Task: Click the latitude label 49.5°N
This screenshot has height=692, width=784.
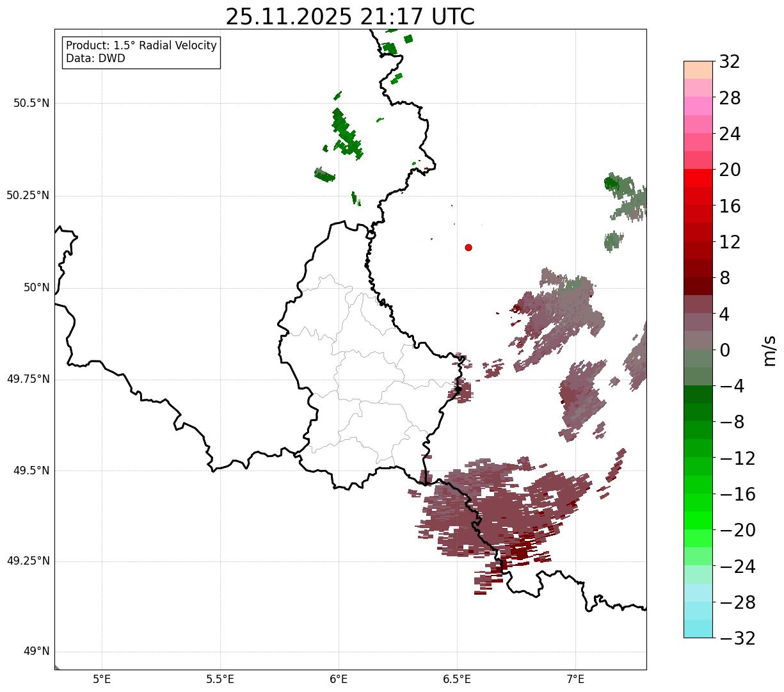Action: point(31,471)
